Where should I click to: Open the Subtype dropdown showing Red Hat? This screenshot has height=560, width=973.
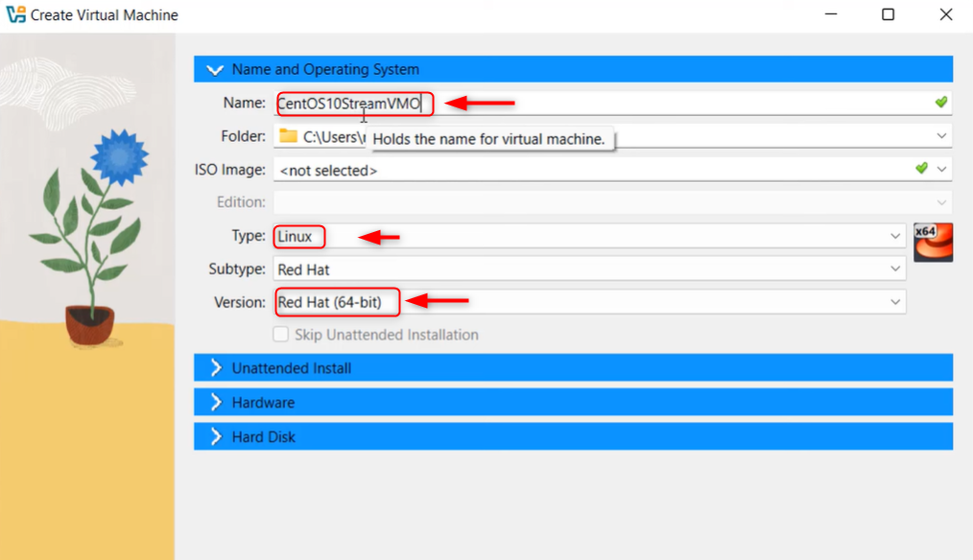896,268
